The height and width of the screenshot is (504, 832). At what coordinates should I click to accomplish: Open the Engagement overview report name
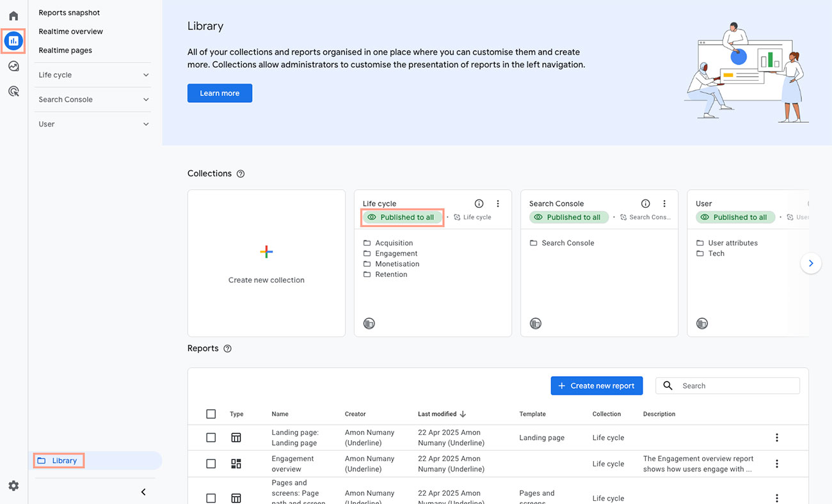coord(292,464)
